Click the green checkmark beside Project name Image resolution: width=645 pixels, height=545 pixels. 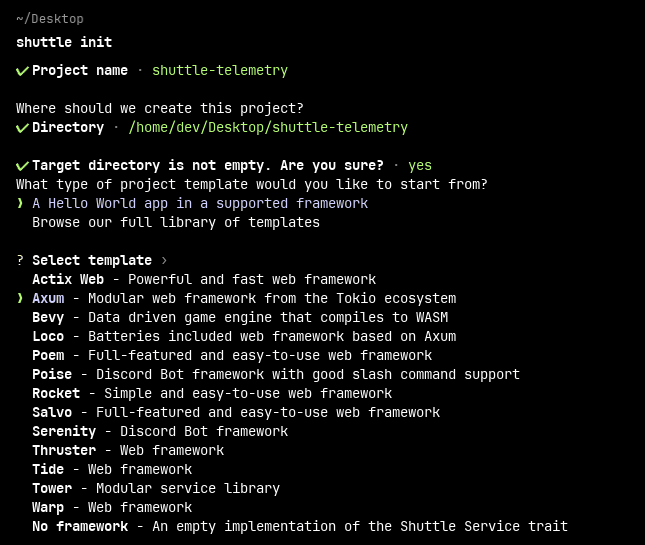pyautogui.click(x=22, y=71)
